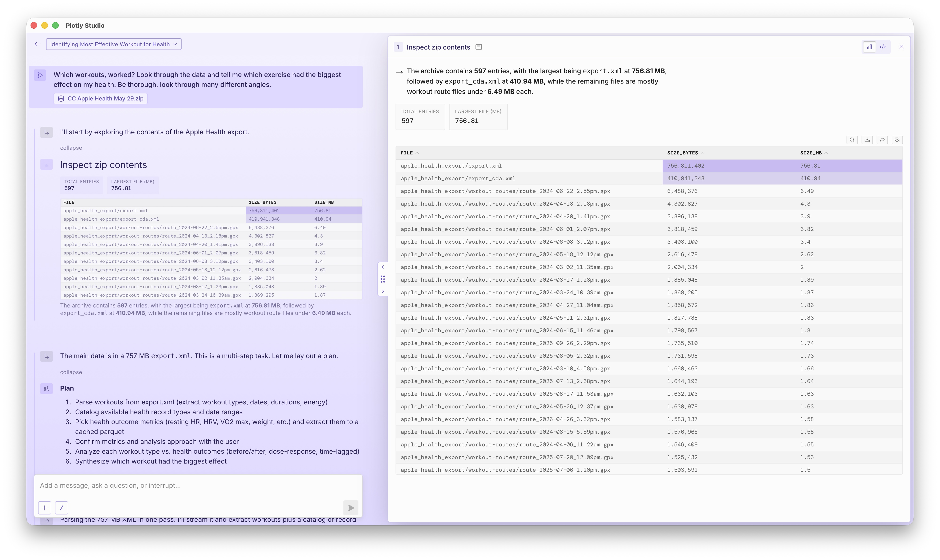The image size is (940, 560).
Task: Collapse the Inspect zip contents step
Action: (71, 148)
